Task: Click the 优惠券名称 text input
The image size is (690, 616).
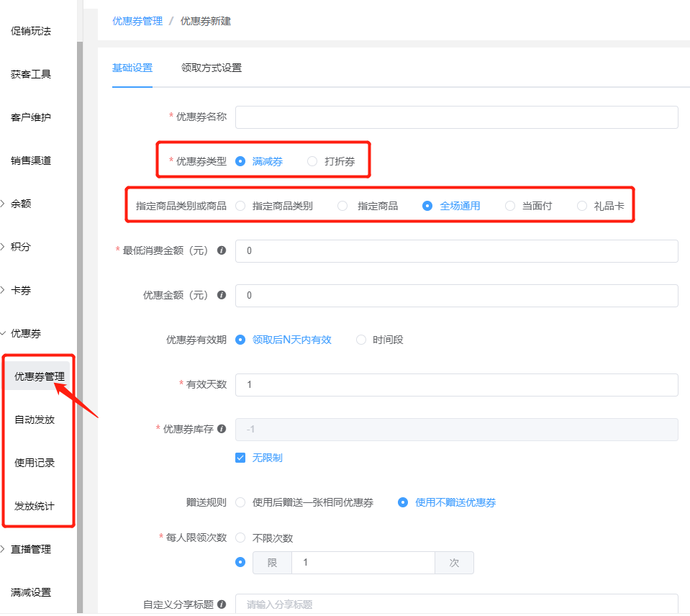Action: [x=456, y=117]
